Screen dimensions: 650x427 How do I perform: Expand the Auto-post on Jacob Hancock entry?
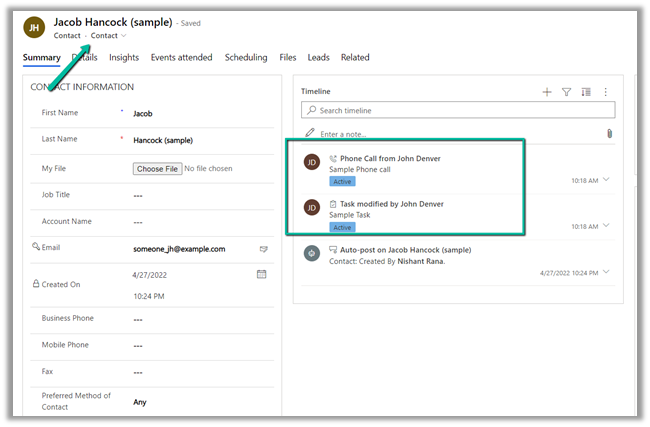[x=606, y=272]
